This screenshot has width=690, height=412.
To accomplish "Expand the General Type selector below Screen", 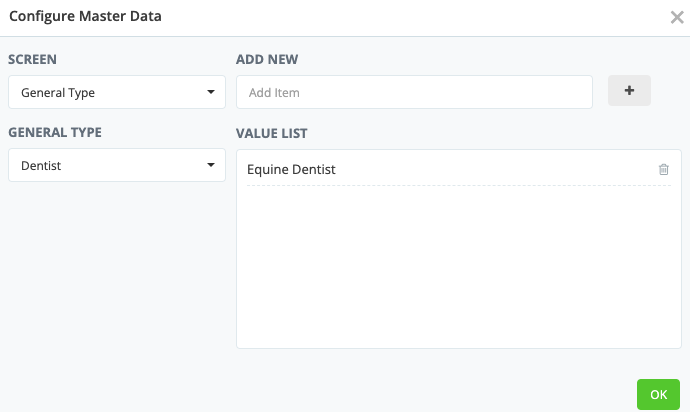I will coord(117,166).
